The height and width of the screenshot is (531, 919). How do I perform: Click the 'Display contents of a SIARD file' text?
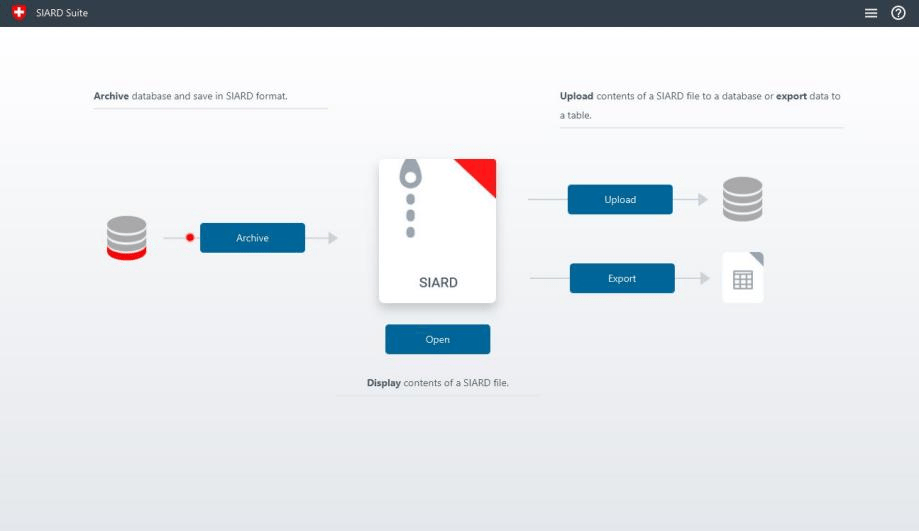437,383
